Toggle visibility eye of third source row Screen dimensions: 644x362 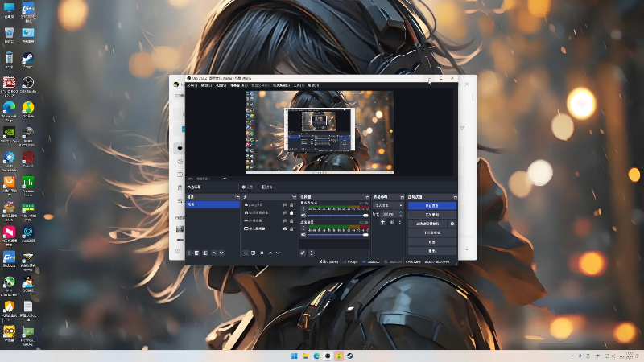coord(285,220)
